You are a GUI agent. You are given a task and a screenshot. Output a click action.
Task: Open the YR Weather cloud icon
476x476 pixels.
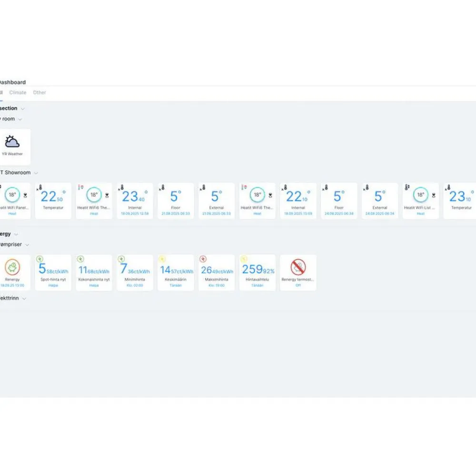coord(12,142)
